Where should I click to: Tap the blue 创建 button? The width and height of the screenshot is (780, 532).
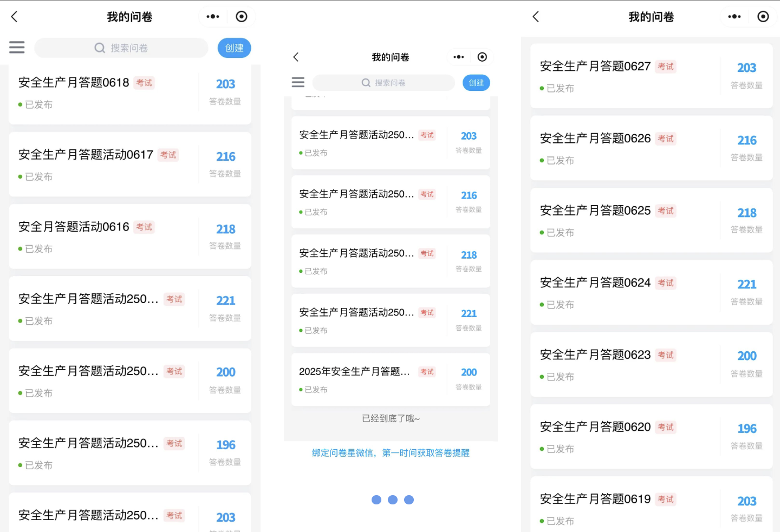click(x=234, y=48)
